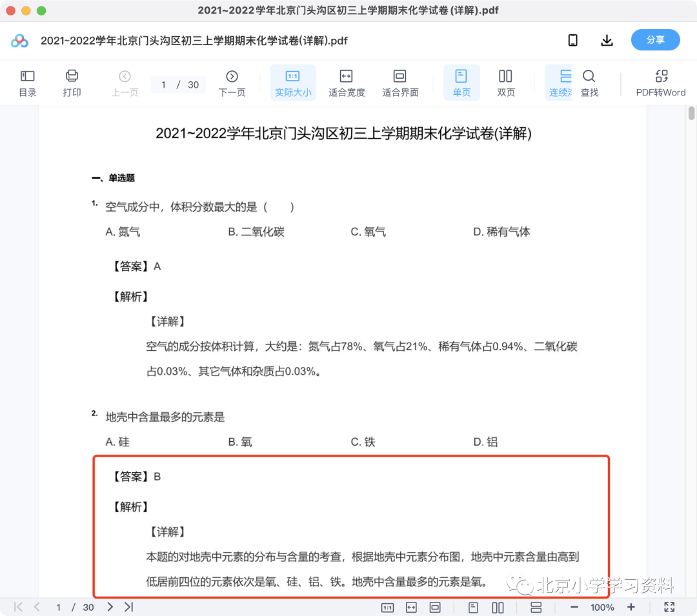Select 适合宽度 fit width view

tap(347, 83)
